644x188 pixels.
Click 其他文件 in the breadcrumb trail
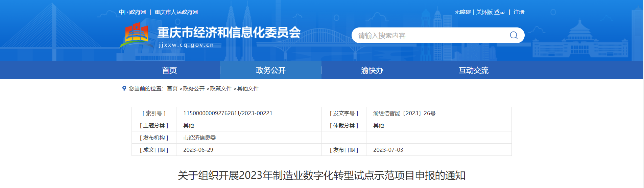click(248, 88)
